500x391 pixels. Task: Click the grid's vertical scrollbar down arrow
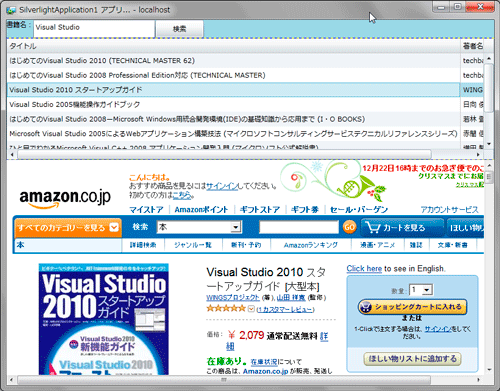pyautogui.click(x=489, y=144)
